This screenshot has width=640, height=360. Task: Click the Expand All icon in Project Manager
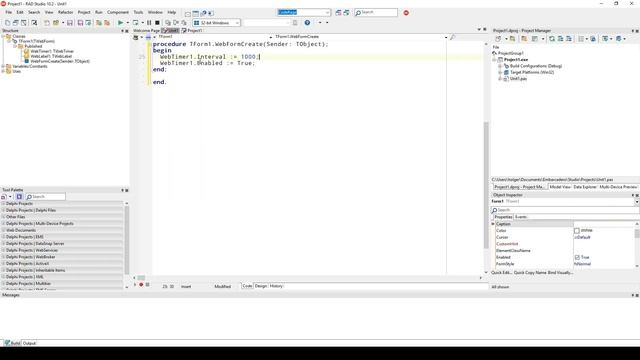tap(560, 39)
